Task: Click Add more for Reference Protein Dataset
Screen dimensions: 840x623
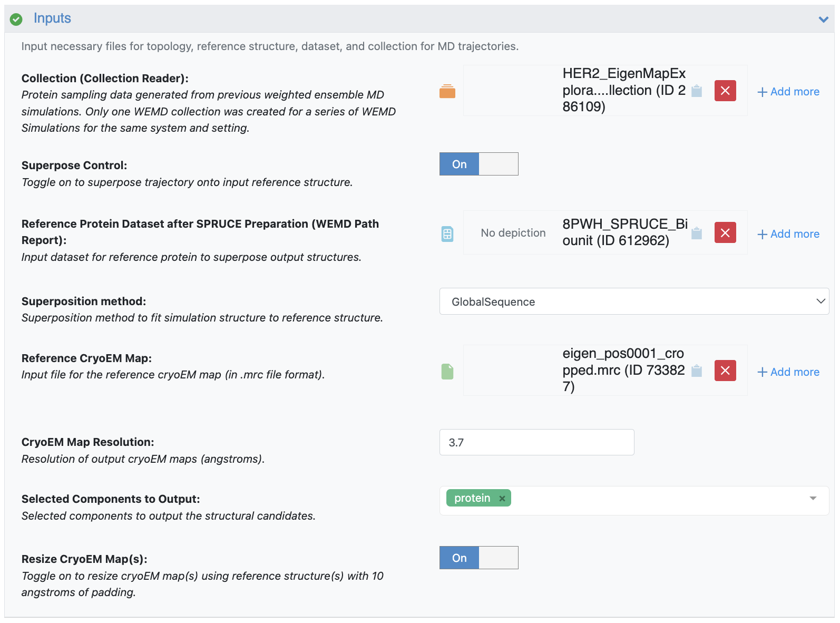Action: [x=788, y=234]
